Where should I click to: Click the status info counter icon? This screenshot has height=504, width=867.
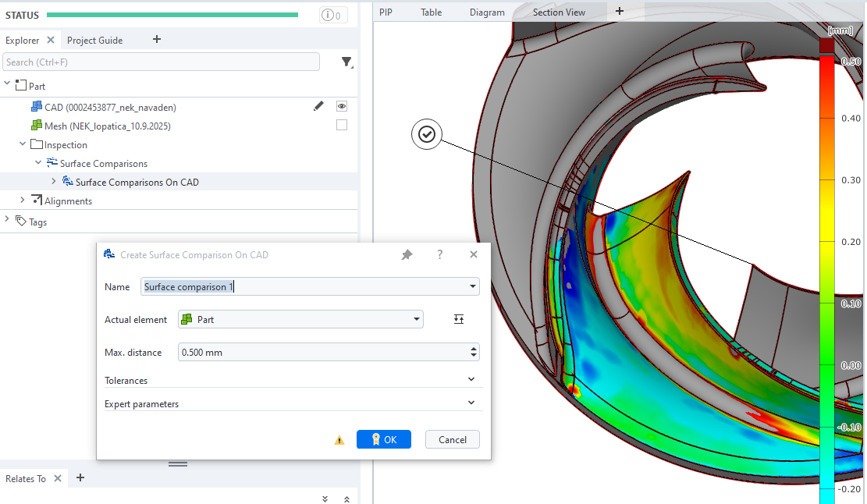(x=333, y=15)
